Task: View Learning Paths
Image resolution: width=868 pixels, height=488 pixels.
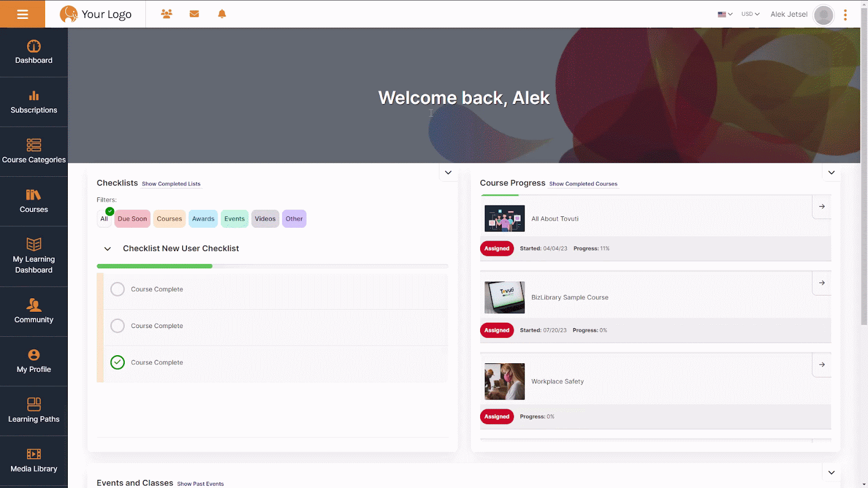Action: pyautogui.click(x=34, y=411)
